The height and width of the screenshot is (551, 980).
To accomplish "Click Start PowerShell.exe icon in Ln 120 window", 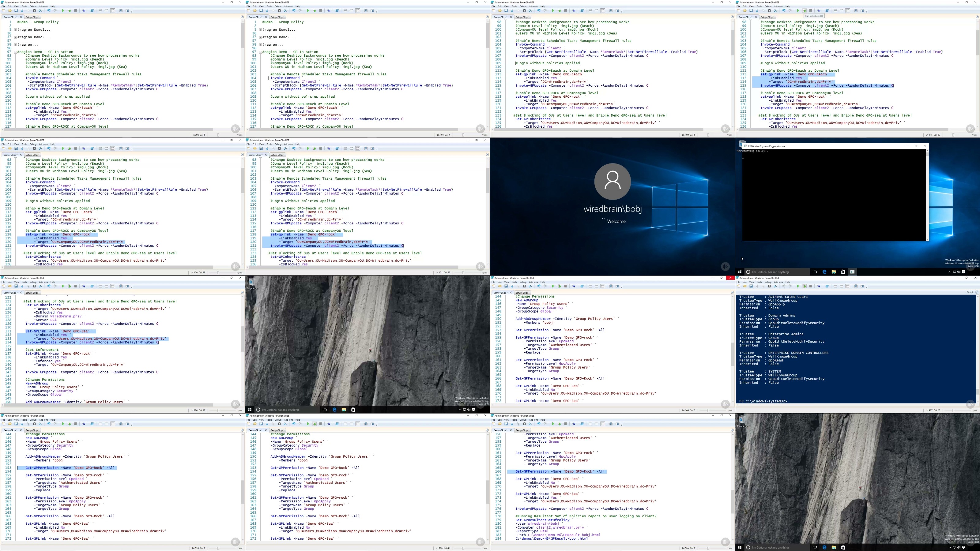I will click(92, 148).
